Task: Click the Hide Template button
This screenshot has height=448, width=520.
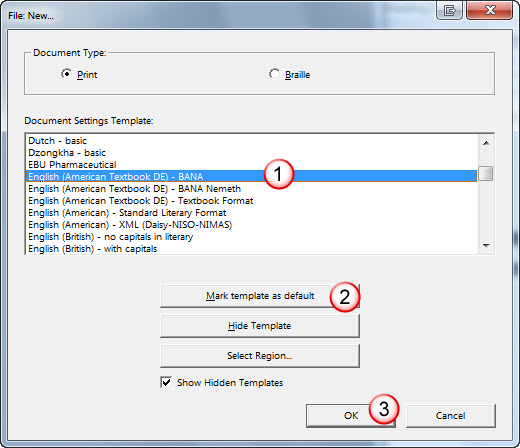Action: click(260, 326)
